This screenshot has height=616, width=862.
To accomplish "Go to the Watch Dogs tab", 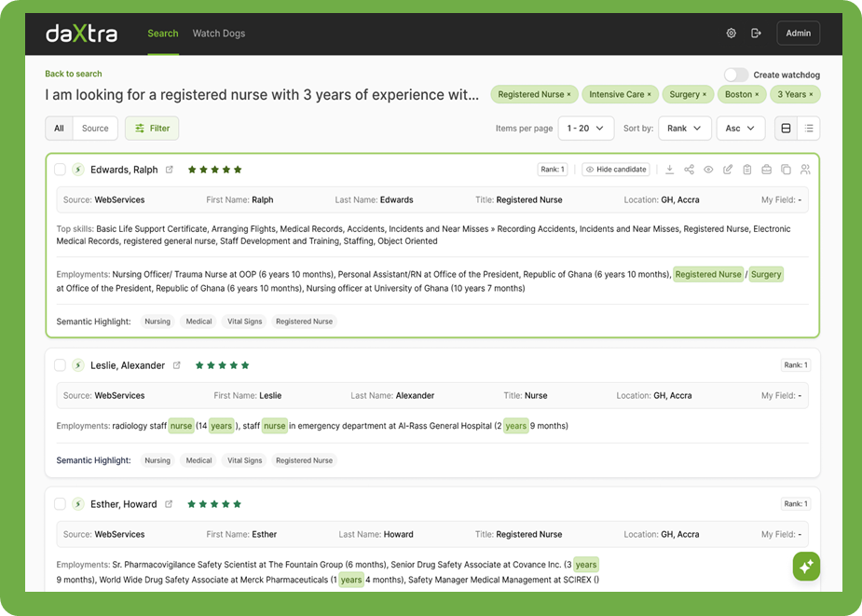I will (219, 34).
